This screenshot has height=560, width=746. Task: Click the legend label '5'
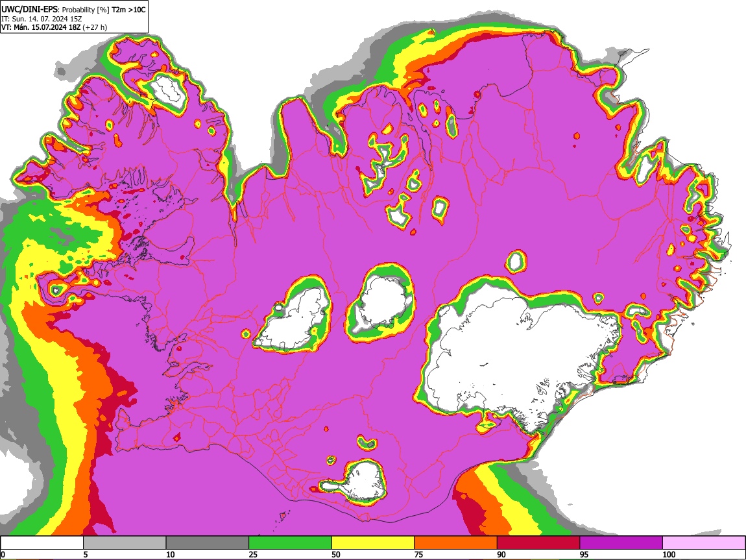tap(86, 554)
